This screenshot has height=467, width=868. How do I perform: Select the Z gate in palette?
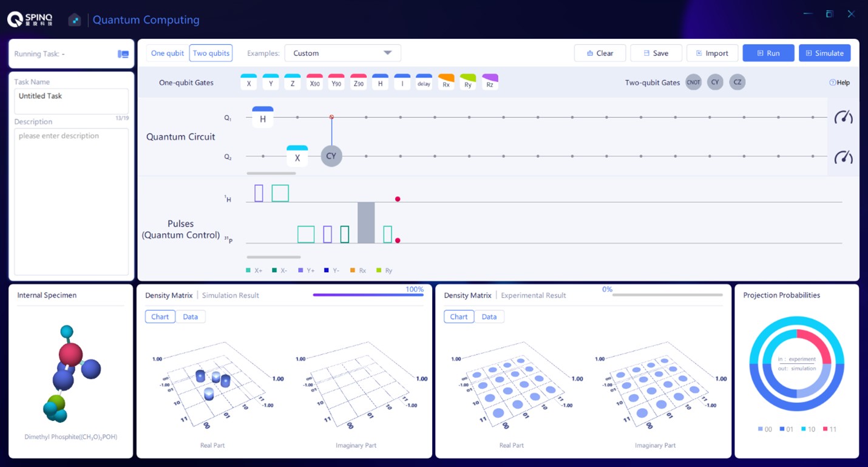pos(293,82)
